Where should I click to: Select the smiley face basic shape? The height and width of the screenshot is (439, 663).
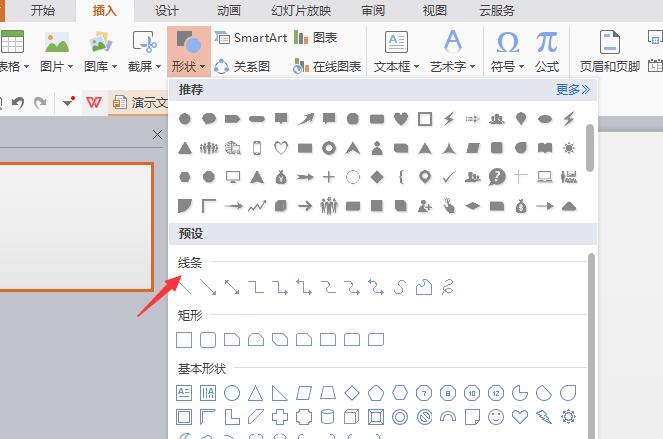[496, 417]
